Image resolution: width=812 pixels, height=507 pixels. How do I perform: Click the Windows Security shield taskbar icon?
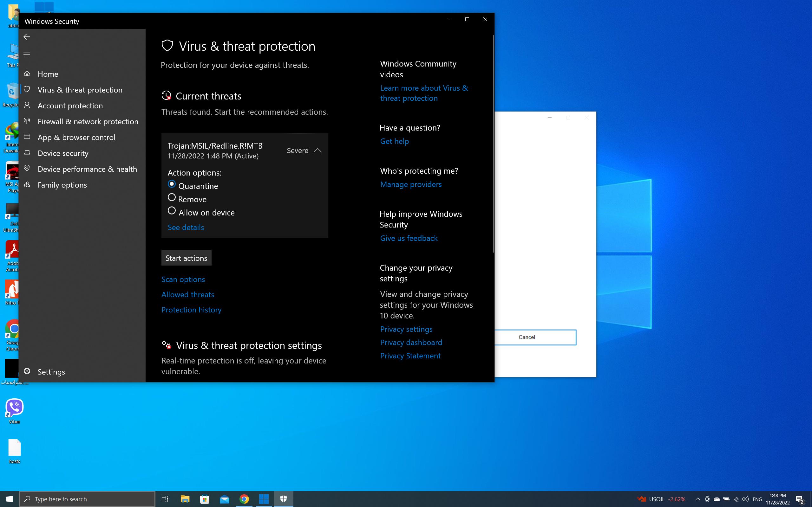coord(284,499)
